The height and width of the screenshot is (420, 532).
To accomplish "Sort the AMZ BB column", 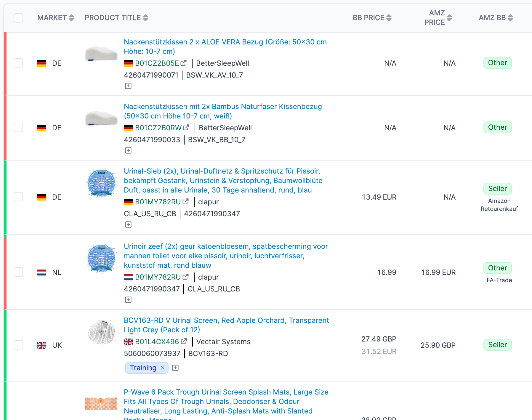I will pos(510,17).
